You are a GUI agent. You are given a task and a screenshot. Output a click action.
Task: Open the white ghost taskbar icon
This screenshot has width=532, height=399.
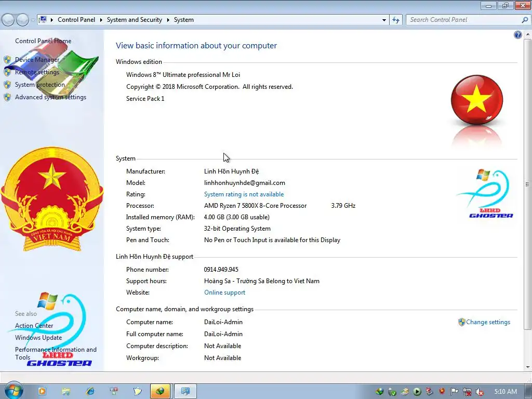click(x=137, y=391)
